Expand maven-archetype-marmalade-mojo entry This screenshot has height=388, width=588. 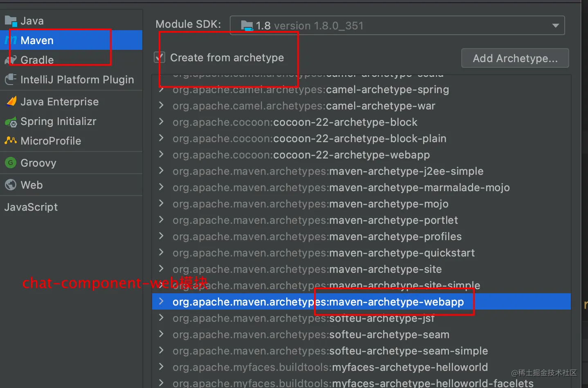click(x=161, y=187)
